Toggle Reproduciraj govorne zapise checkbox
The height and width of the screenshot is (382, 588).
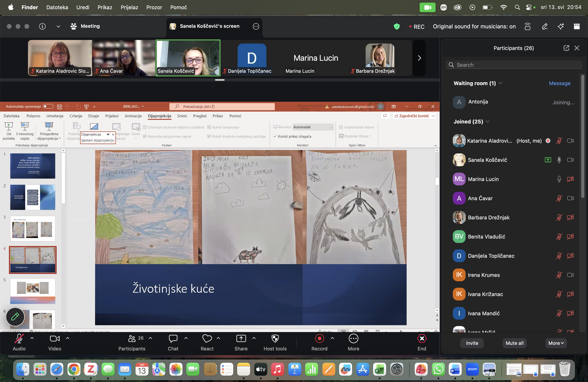[145, 136]
